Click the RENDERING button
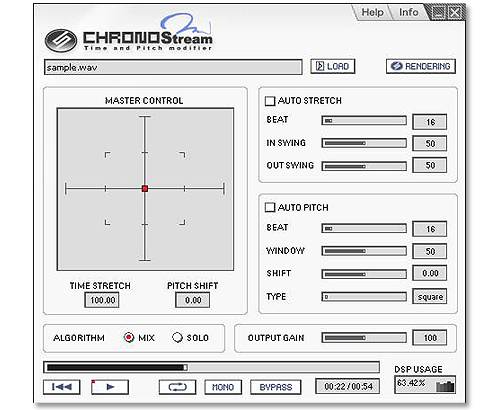This screenshot has height=410, width=500. tap(421, 66)
